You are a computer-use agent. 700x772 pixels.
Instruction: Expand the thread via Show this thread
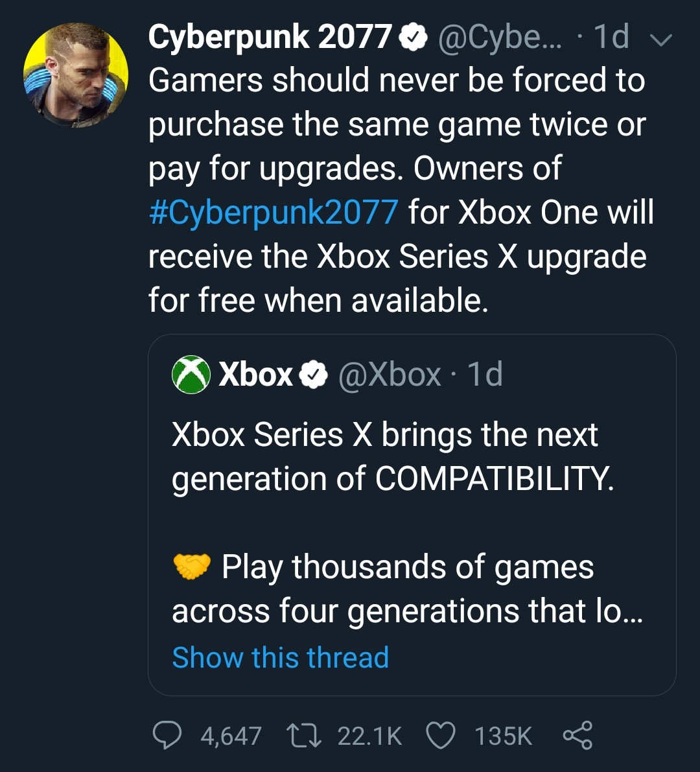click(280, 657)
